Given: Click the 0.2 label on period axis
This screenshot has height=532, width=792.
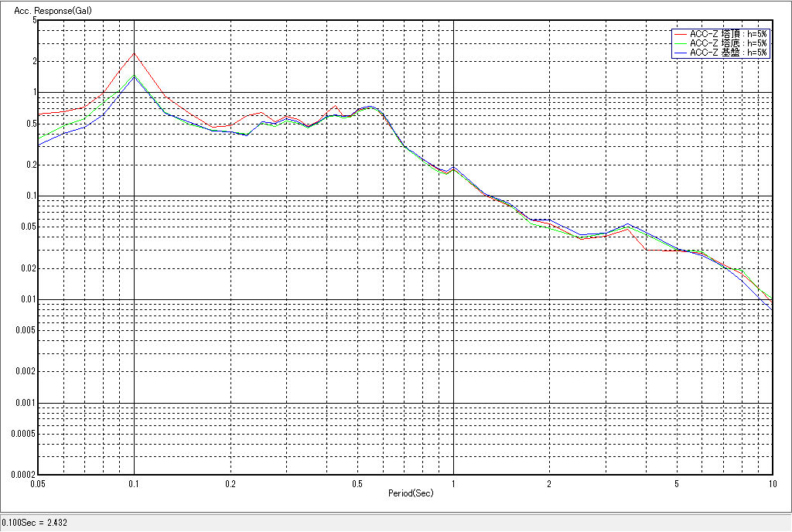Looking at the screenshot, I should click(x=230, y=483).
